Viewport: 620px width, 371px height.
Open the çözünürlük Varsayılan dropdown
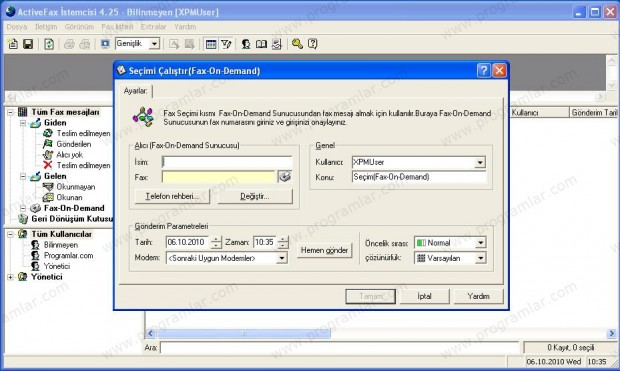click(x=480, y=258)
